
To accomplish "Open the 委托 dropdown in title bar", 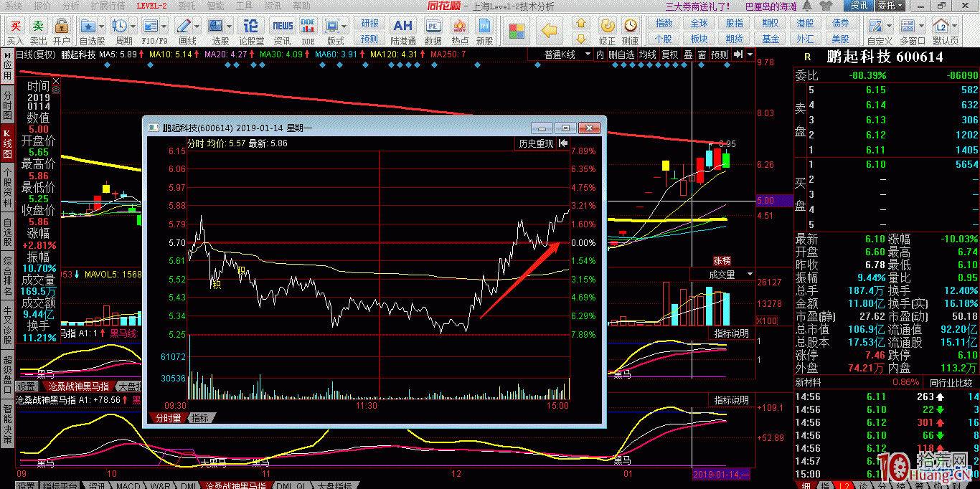I will pyautogui.click(x=891, y=6).
